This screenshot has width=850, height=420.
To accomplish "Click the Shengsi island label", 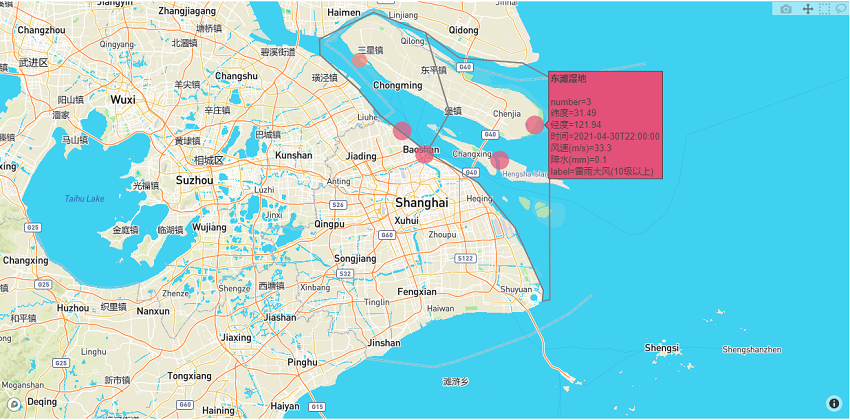I will click(662, 348).
